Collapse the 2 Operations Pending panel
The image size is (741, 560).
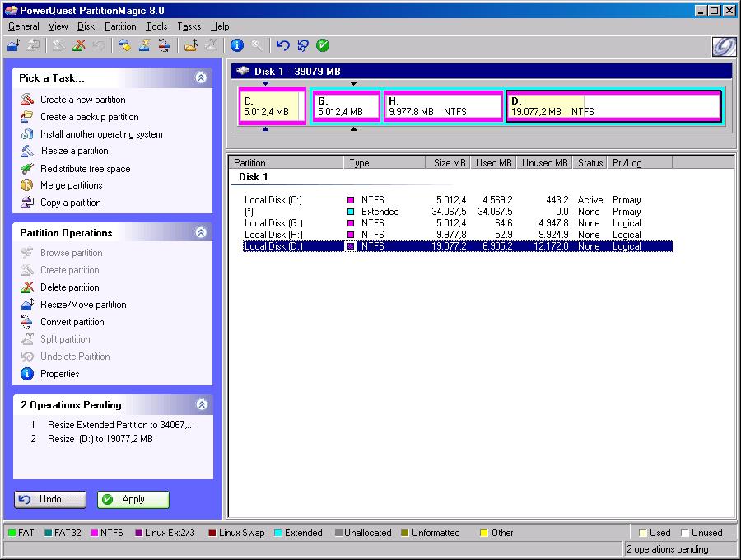(202, 404)
